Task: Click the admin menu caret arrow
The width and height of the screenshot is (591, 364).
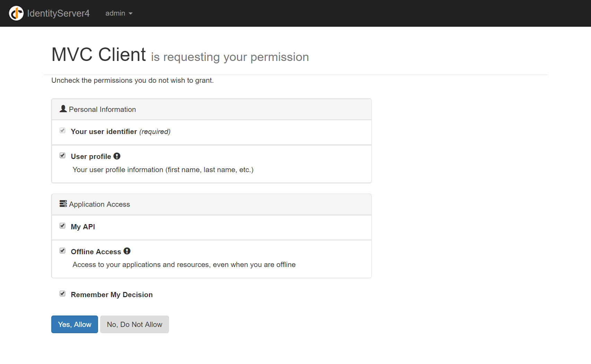Action: tap(131, 14)
